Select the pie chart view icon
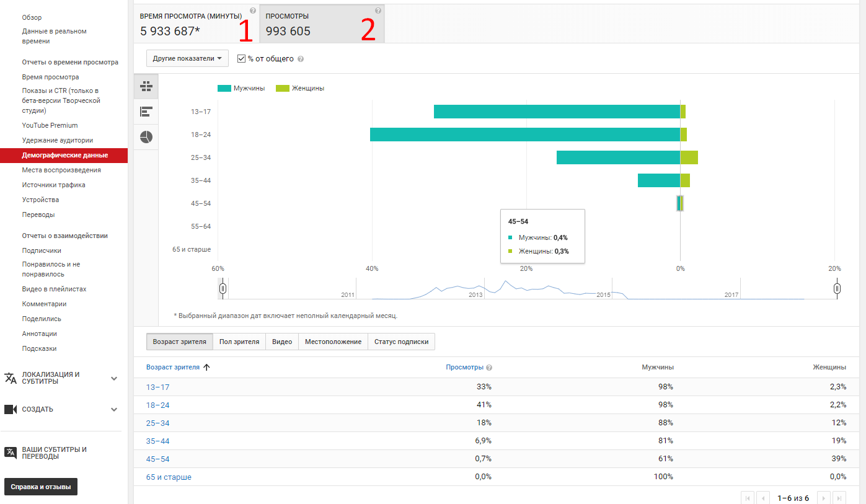Image resolution: width=866 pixels, height=504 pixels. pyautogui.click(x=146, y=137)
